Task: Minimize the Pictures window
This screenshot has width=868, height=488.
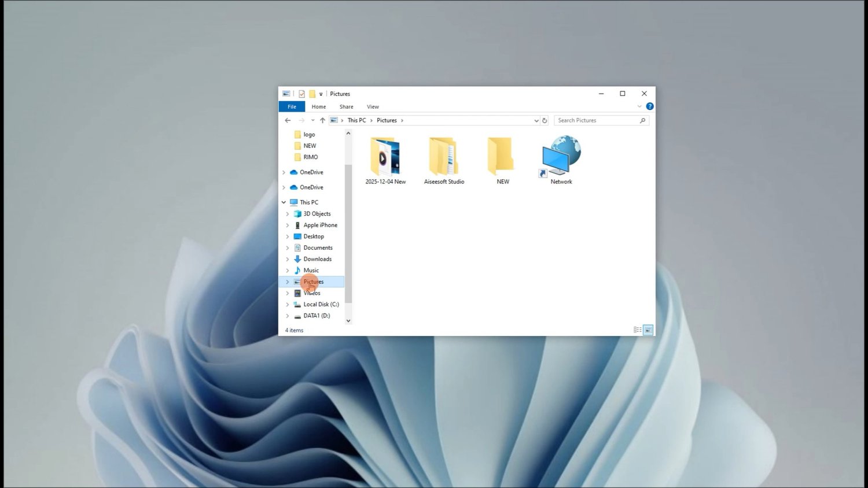Action: pos(601,94)
